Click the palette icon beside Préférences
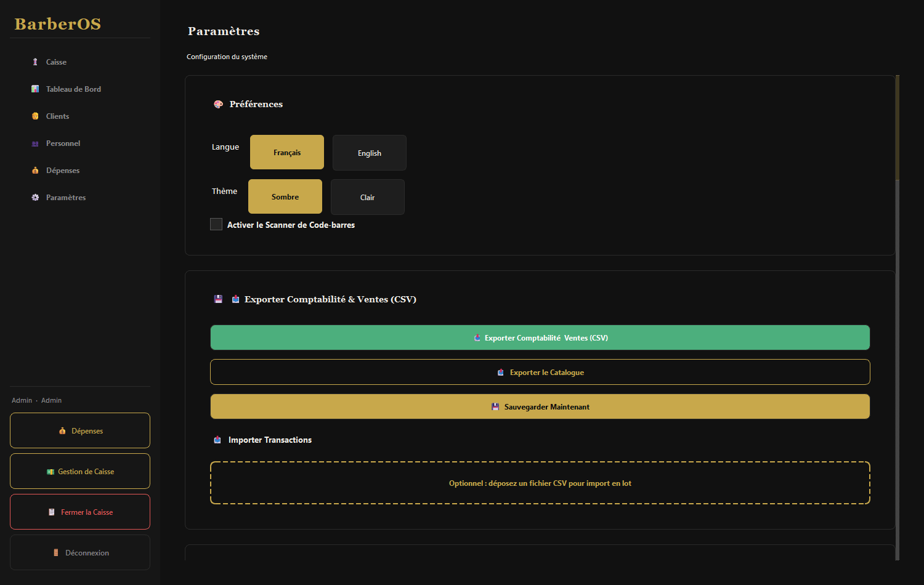924x585 pixels. click(x=218, y=104)
